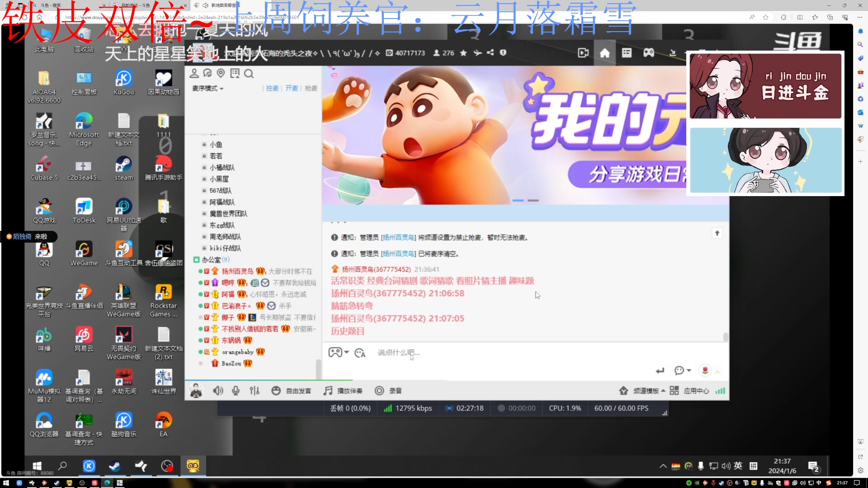
Task: Open the WeGame desktop icon
Action: pos(84,253)
